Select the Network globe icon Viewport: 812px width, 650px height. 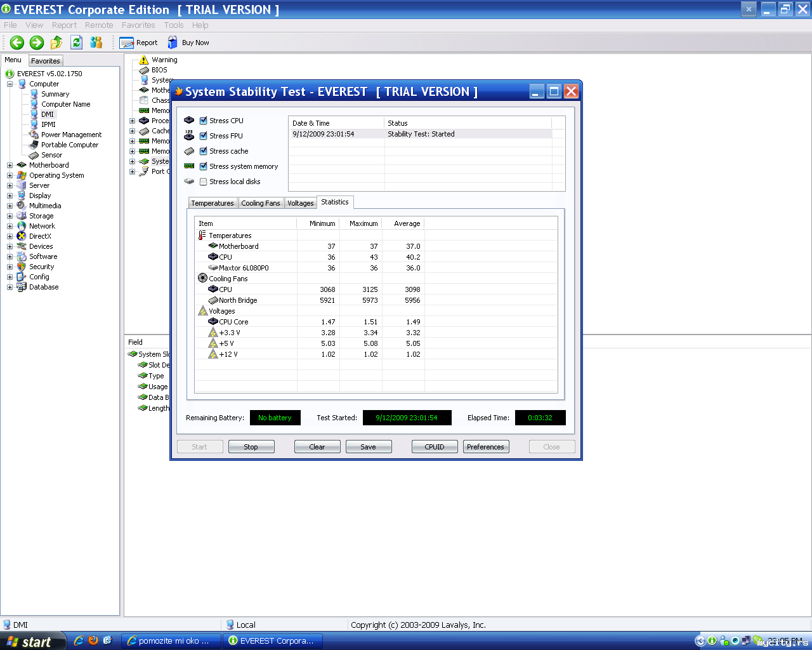coord(22,226)
